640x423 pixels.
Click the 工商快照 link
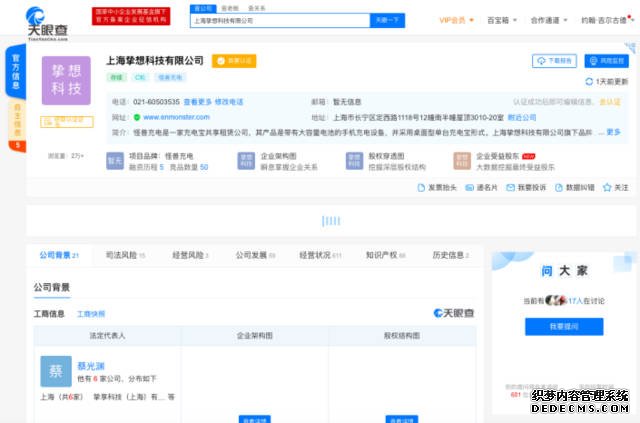click(x=91, y=314)
